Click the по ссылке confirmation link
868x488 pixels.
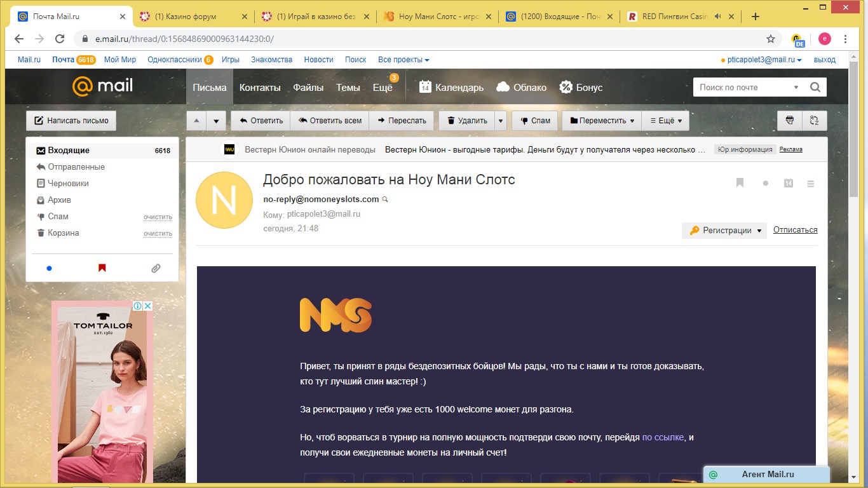pyautogui.click(x=663, y=437)
